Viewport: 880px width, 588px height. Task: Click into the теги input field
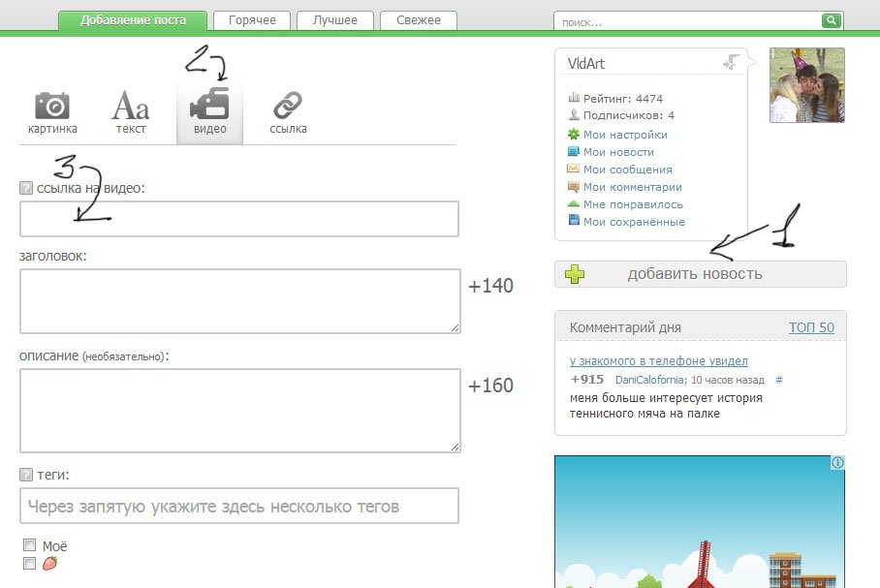click(x=239, y=506)
